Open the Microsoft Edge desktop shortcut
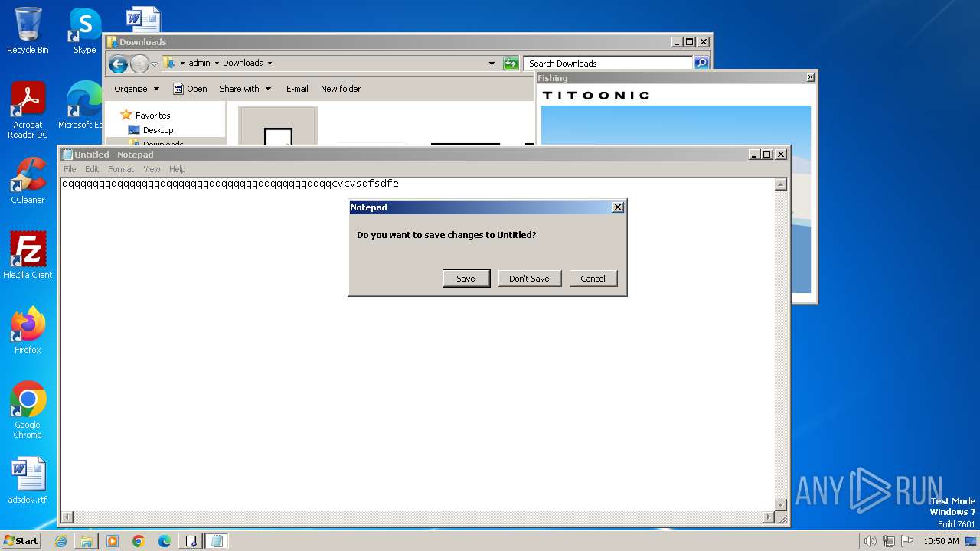The image size is (980, 551). click(x=80, y=106)
